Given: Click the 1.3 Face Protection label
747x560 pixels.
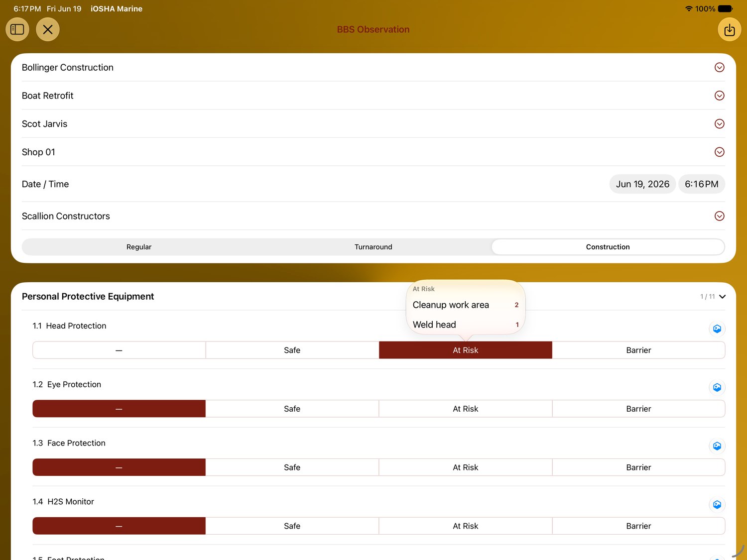Looking at the screenshot, I should coord(69,443).
